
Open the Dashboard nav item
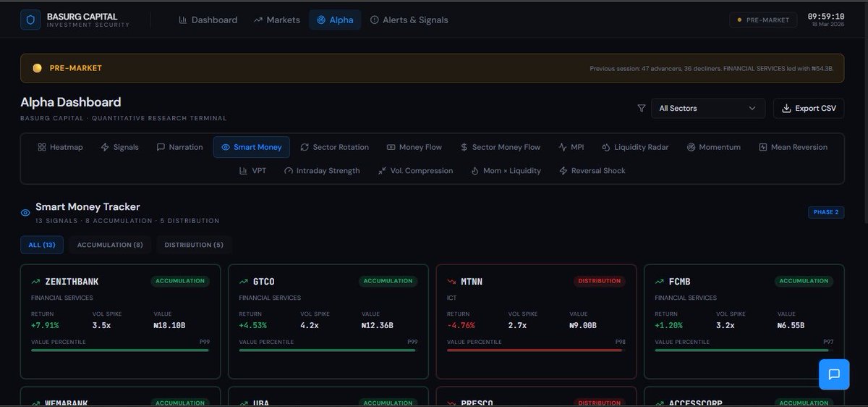pyautogui.click(x=208, y=20)
